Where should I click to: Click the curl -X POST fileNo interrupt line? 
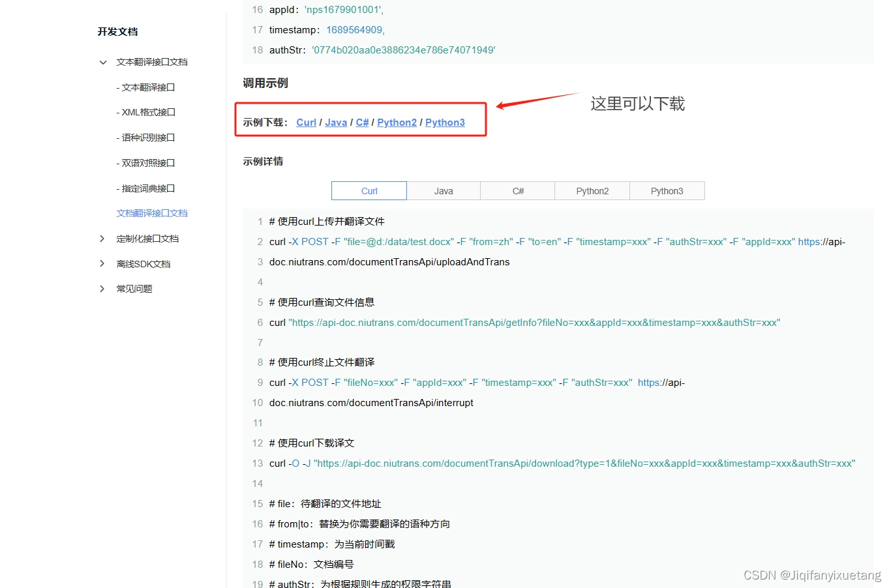click(x=477, y=383)
